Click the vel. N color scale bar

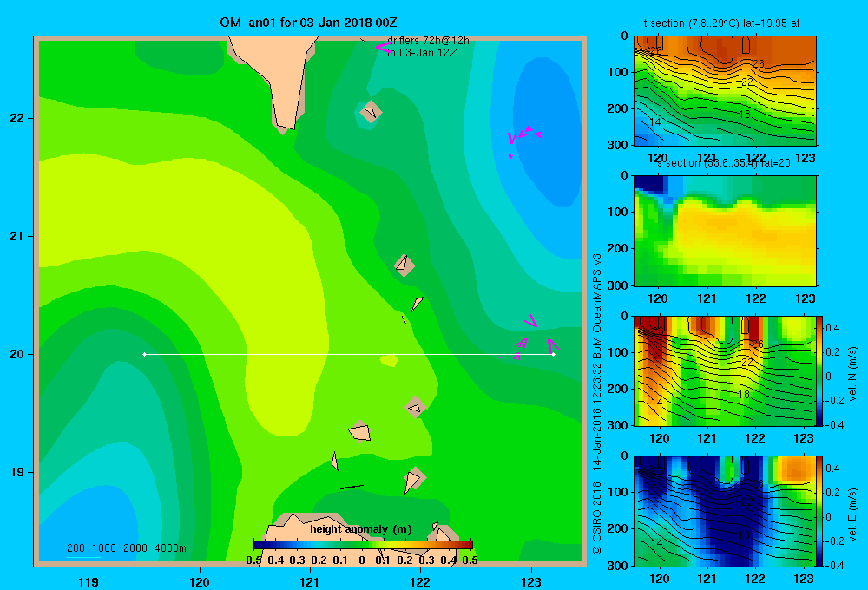click(x=820, y=370)
